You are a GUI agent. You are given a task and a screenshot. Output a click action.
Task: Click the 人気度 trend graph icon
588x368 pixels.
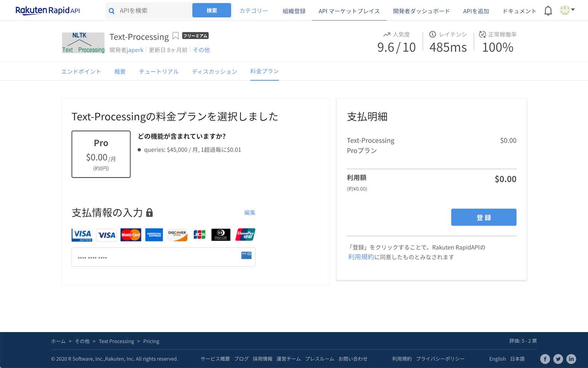click(386, 34)
